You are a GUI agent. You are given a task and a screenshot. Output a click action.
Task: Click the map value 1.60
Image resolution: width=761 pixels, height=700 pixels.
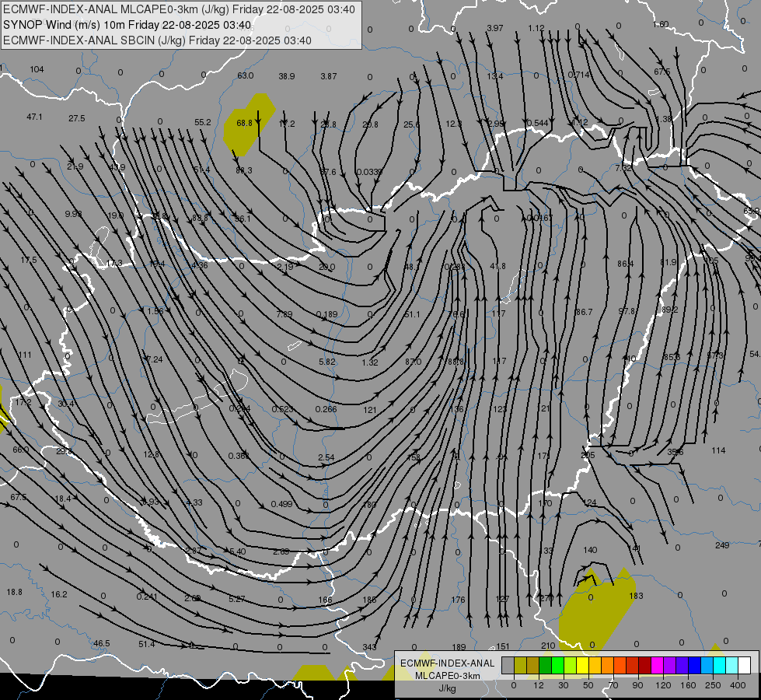[x=661, y=24]
